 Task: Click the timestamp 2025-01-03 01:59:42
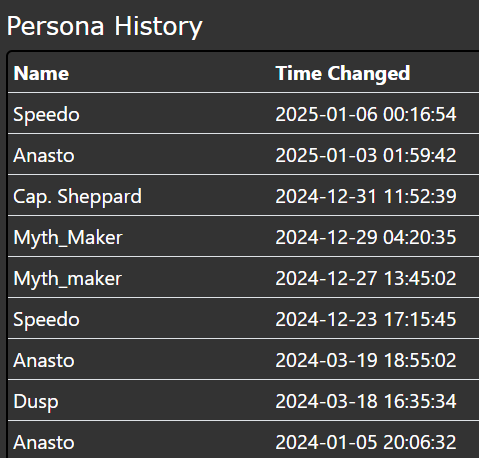click(x=366, y=156)
